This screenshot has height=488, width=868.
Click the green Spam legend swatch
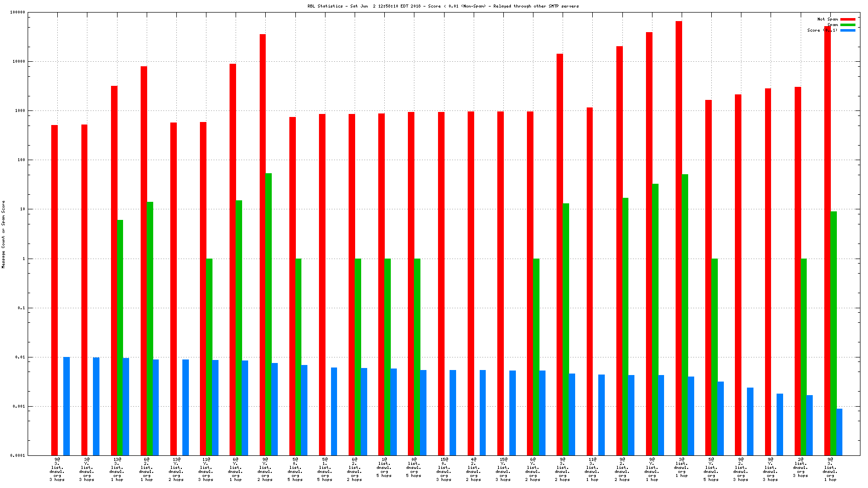pyautogui.click(x=847, y=25)
